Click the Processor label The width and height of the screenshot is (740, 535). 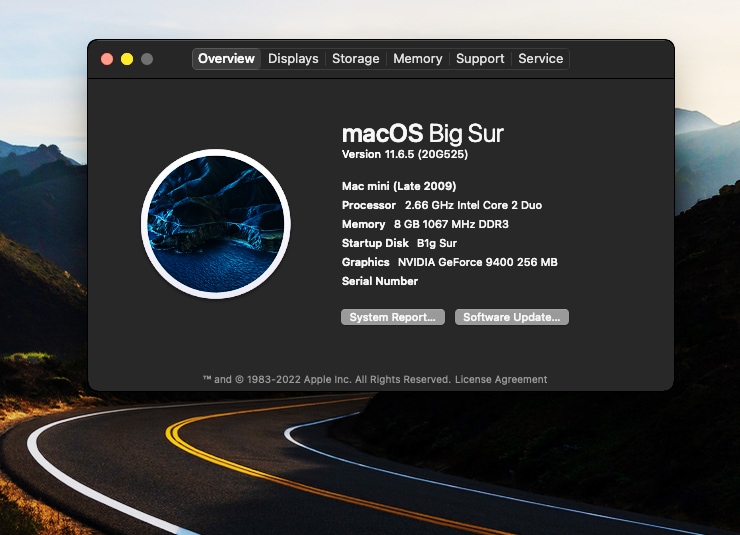tap(369, 205)
